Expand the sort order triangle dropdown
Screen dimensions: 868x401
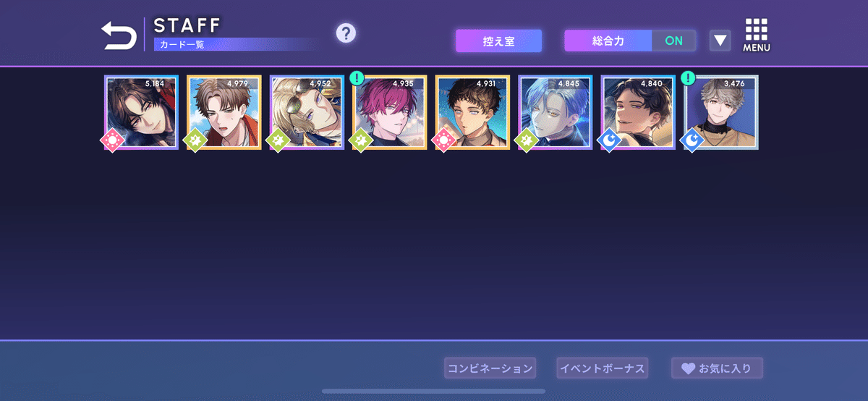click(720, 41)
